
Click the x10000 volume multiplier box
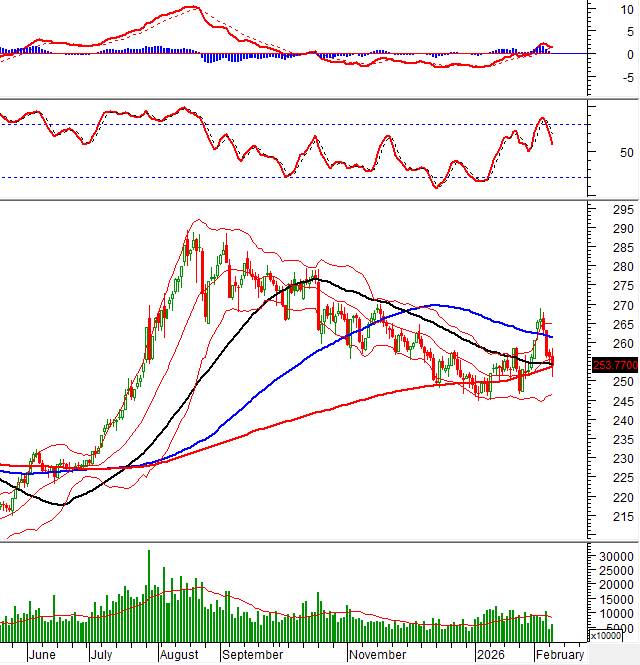click(x=605, y=636)
